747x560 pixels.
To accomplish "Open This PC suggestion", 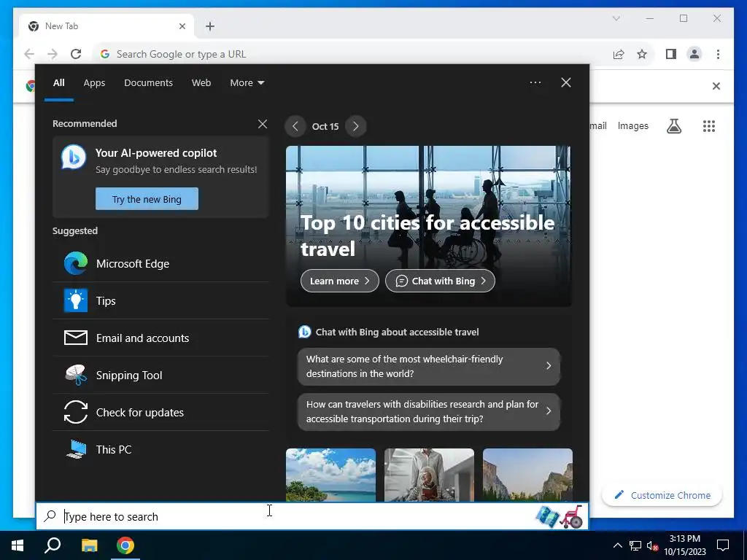I will point(160,449).
